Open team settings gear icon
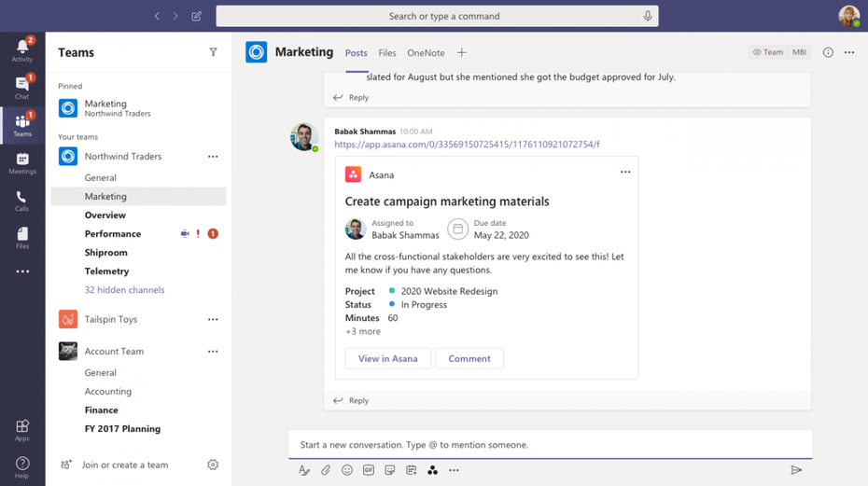 coord(213,465)
